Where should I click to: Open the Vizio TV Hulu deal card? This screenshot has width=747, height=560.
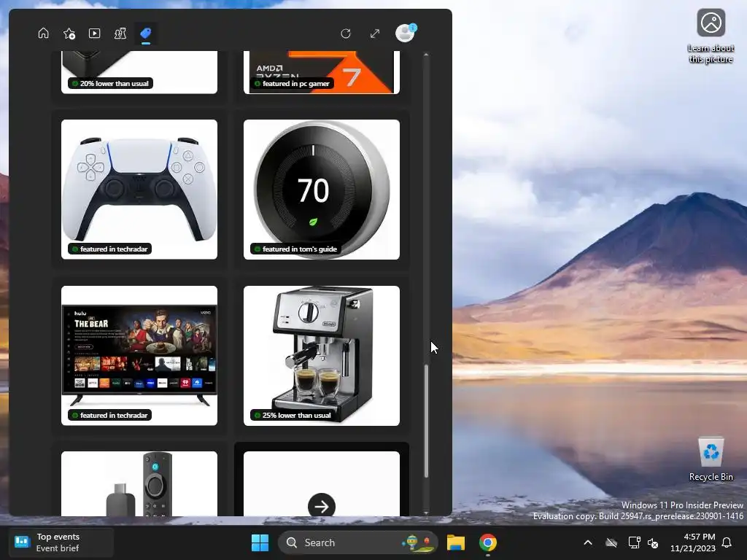point(139,355)
